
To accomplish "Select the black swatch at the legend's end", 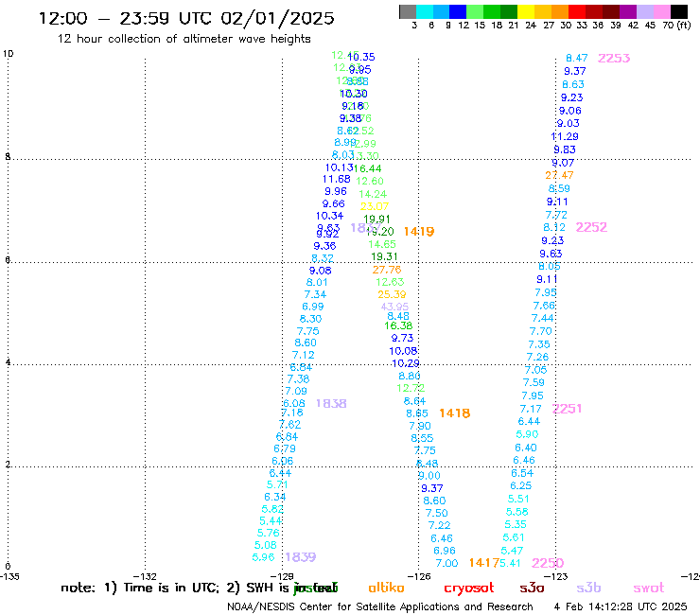I will [678, 11].
